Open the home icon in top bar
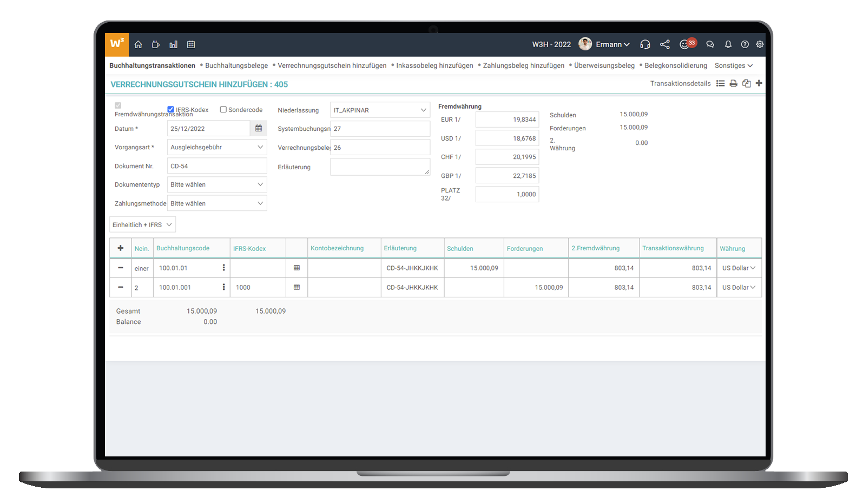This screenshot has width=863, height=504. coord(138,44)
